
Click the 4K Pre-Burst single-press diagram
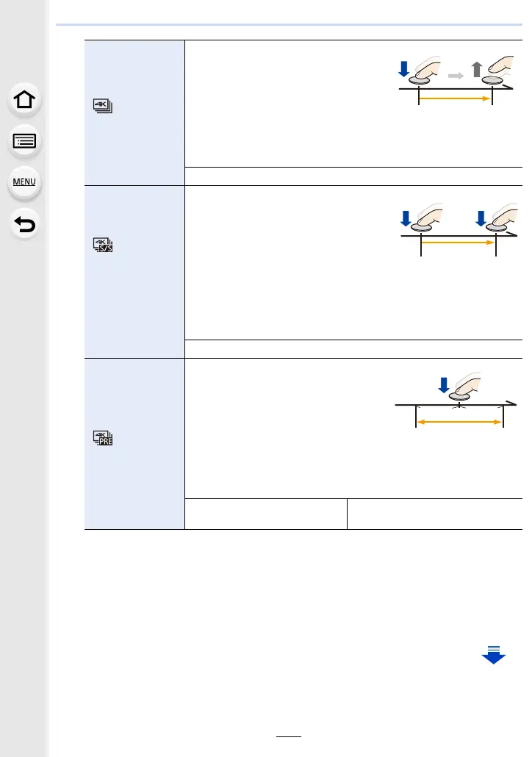456,400
